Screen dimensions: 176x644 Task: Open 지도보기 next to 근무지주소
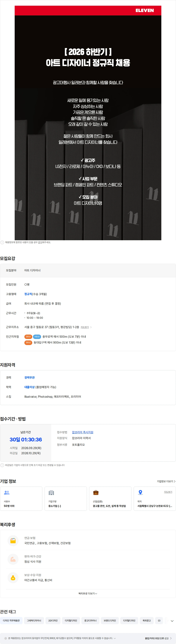(85, 327)
